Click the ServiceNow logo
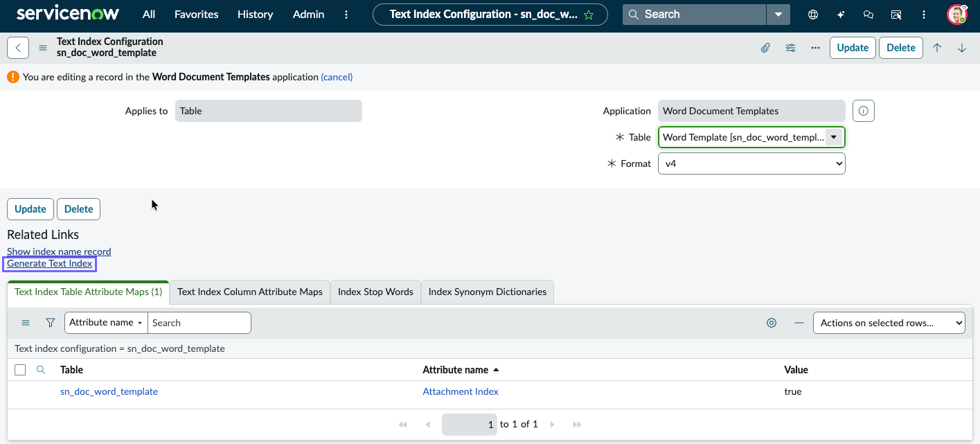Screen dimensions: 980x444 click(x=68, y=14)
